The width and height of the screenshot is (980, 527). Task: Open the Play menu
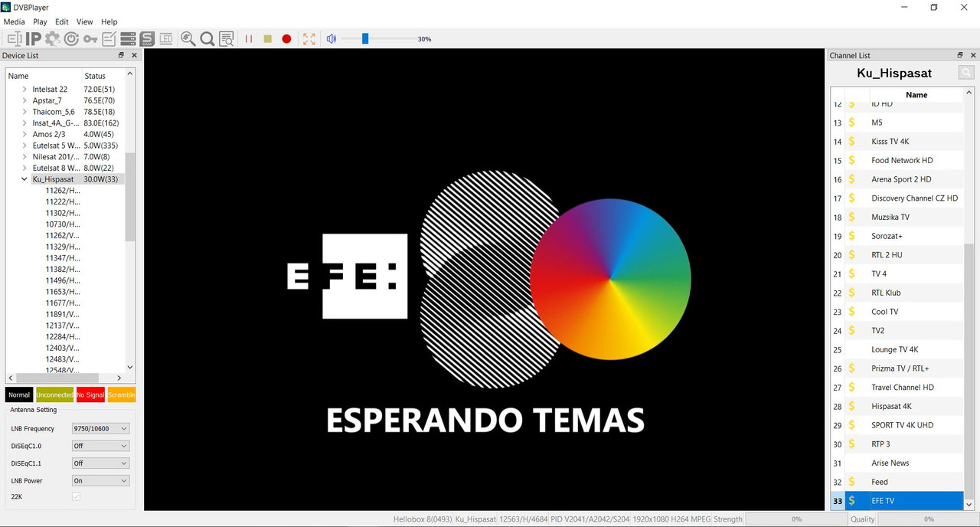(x=40, y=21)
